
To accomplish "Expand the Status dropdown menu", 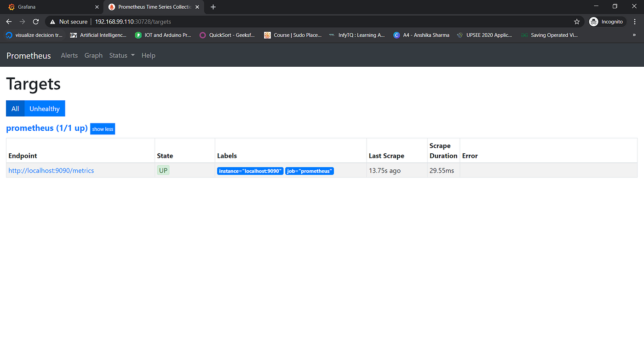I will [x=122, y=55].
